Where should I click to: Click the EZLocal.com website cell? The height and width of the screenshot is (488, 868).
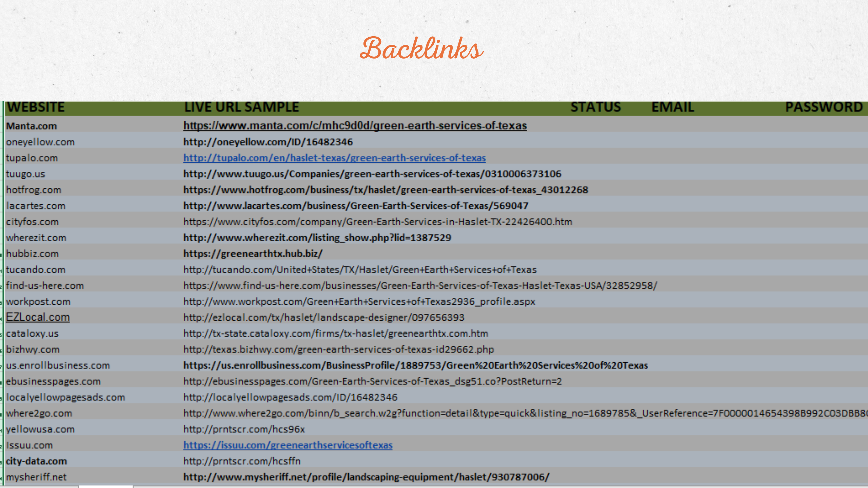coord(38,317)
